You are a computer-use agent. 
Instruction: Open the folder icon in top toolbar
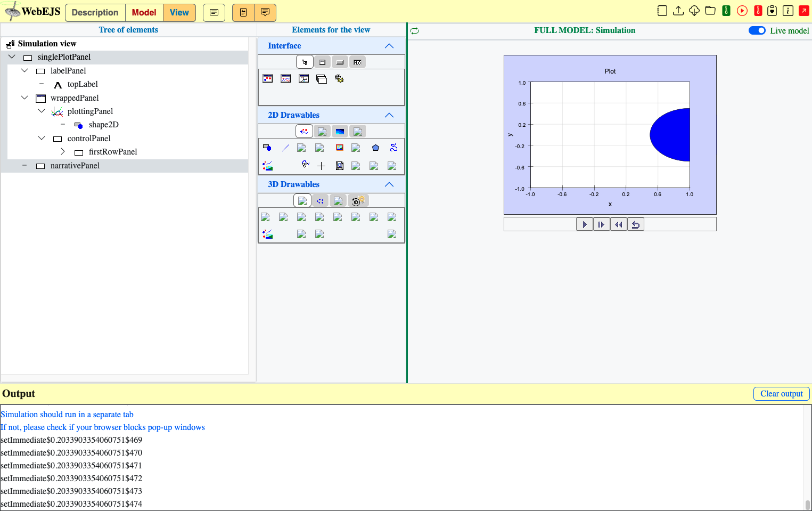(x=710, y=11)
